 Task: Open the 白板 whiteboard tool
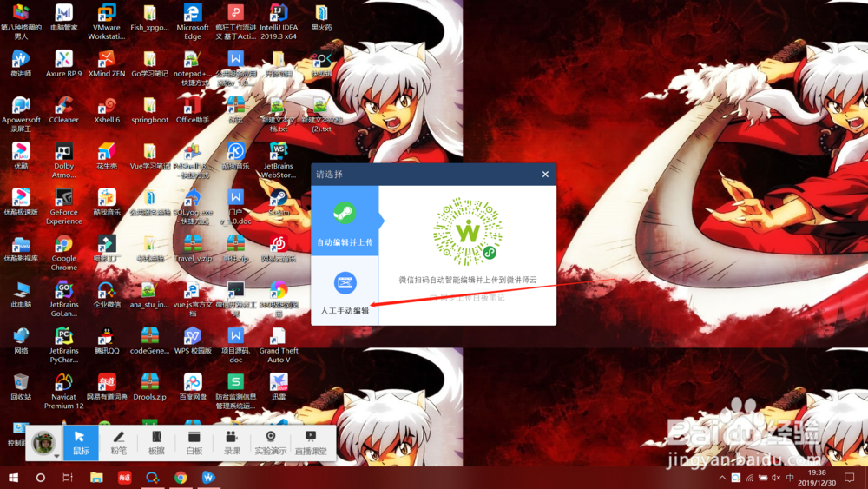coord(194,443)
